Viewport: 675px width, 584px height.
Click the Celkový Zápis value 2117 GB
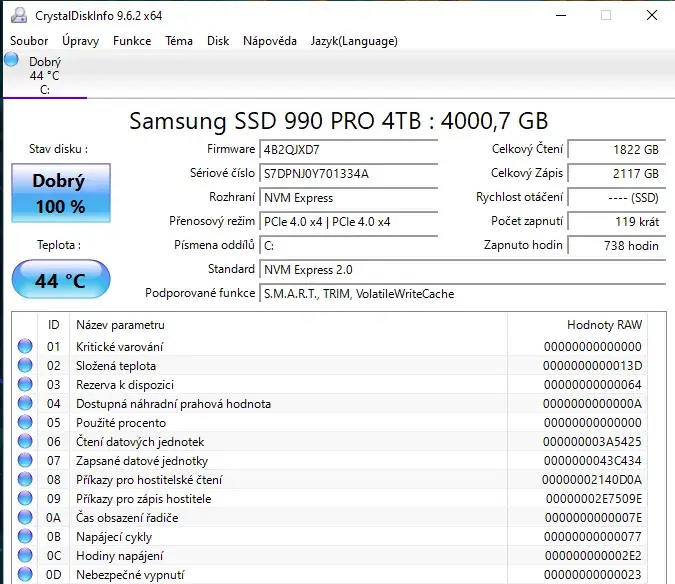click(x=617, y=174)
